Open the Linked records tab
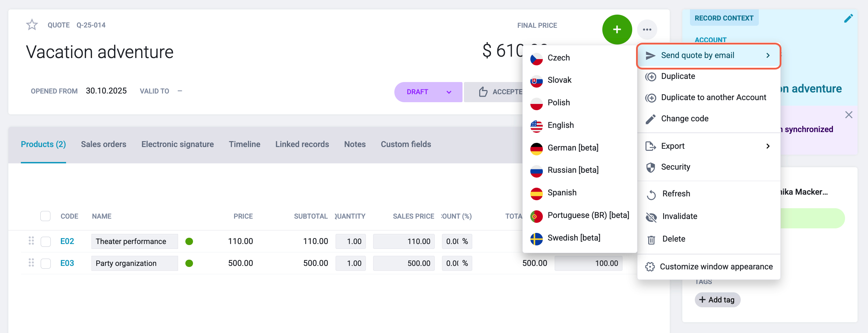This screenshot has height=333, width=868. coord(302,144)
